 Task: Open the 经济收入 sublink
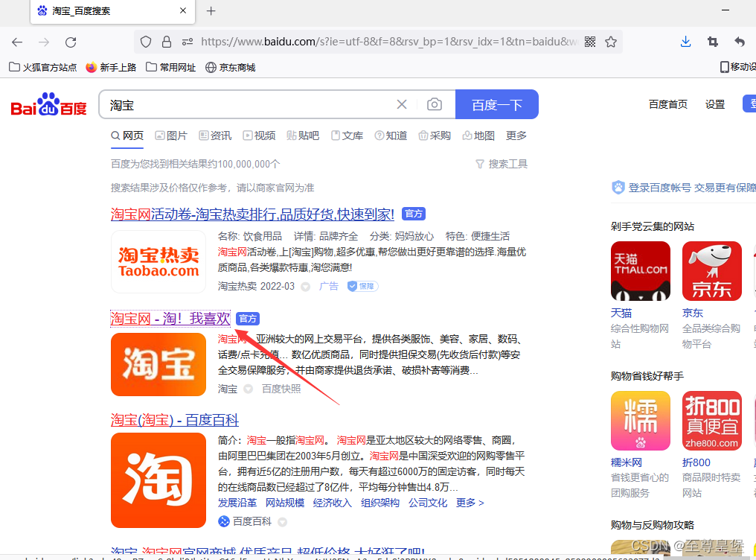tap(332, 503)
